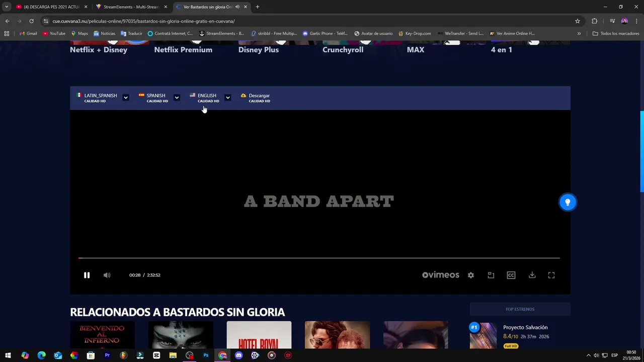Toggle picture-in-picture mode in player
Viewport: 644px width, 362px height.
pos(491,275)
